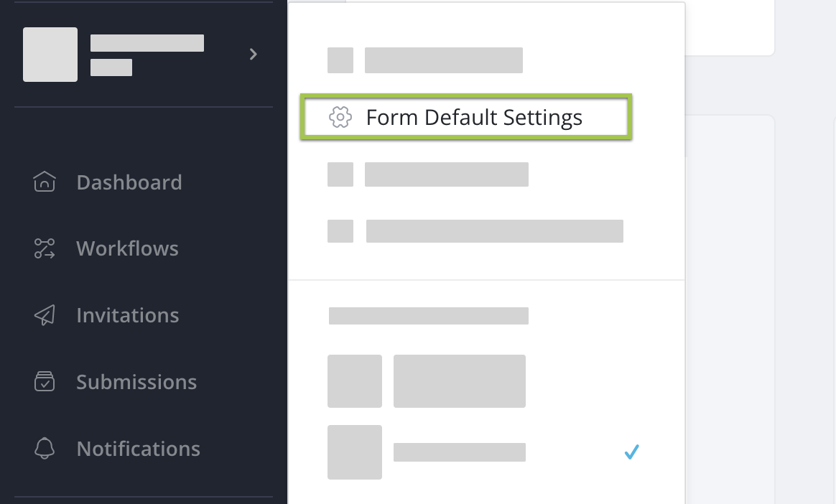This screenshot has width=836, height=504.
Task: Choose the blurred menu item just below Form Default Settings
Action: (446, 174)
